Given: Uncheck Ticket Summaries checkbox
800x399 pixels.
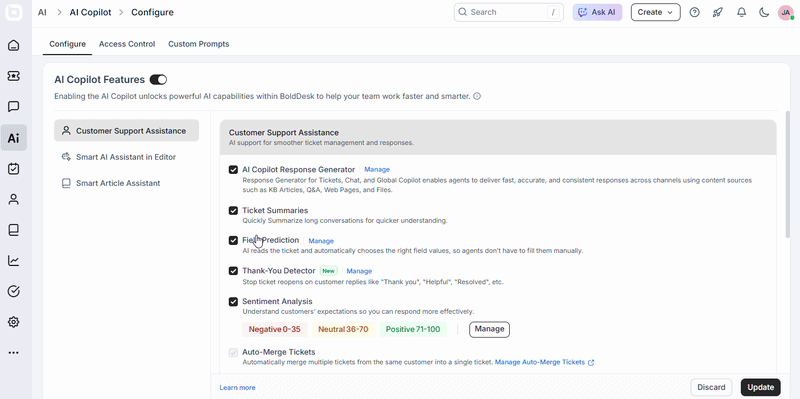Looking at the screenshot, I should (x=233, y=210).
